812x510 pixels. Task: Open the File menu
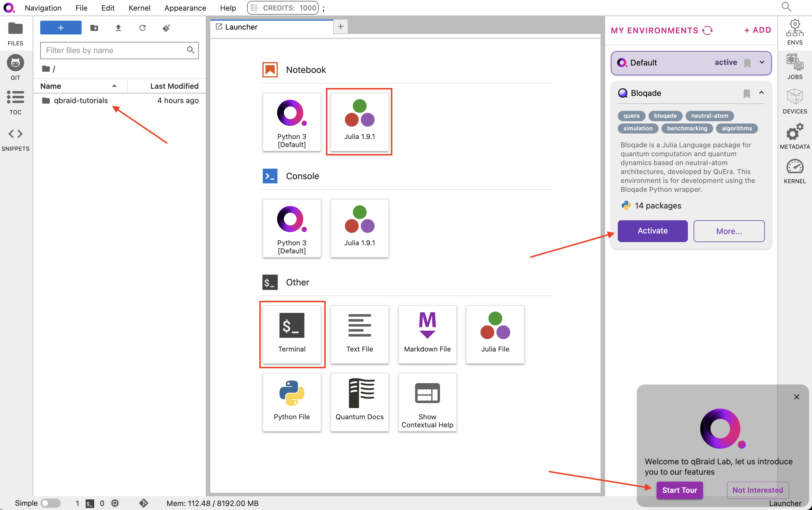[81, 8]
